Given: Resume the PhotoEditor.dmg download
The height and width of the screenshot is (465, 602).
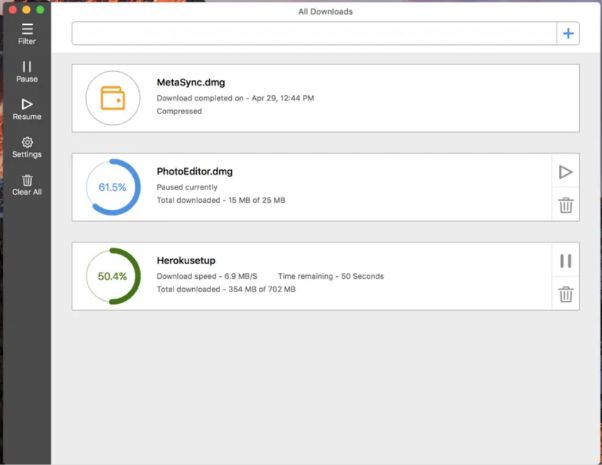Looking at the screenshot, I should point(566,172).
